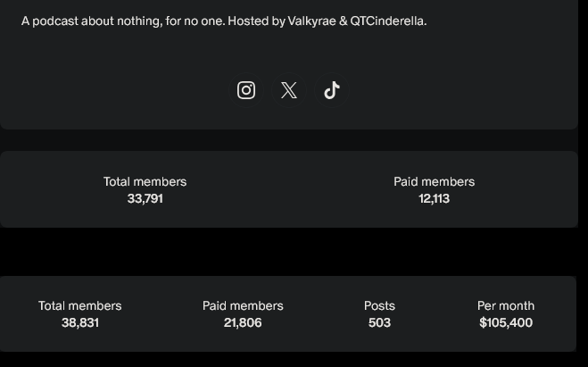The image size is (588, 367).
Task: Select the 503 posts count
Action: click(x=379, y=322)
